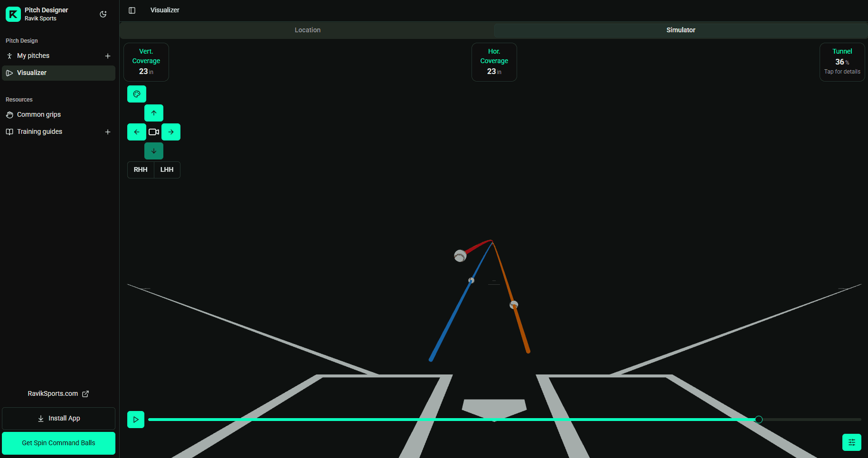Select the LHH batter view
The width and height of the screenshot is (868, 458).
click(167, 169)
